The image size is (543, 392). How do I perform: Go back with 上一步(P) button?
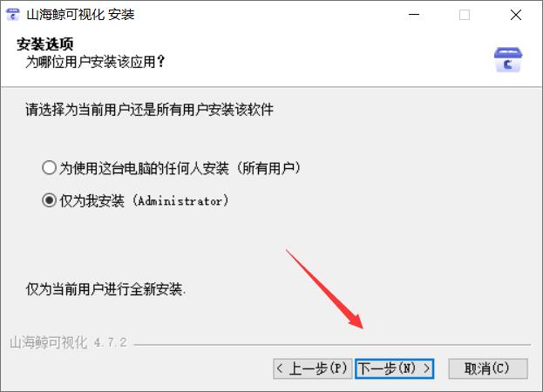(312, 368)
